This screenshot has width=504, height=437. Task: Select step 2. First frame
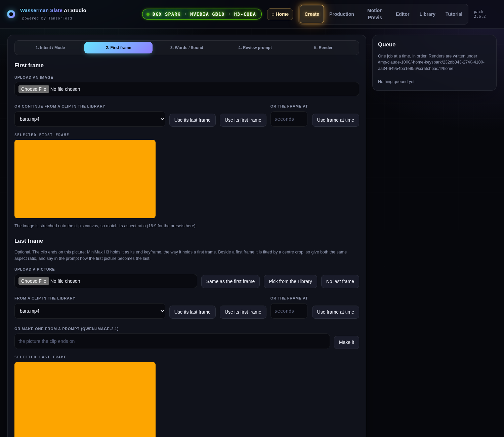(x=119, y=48)
